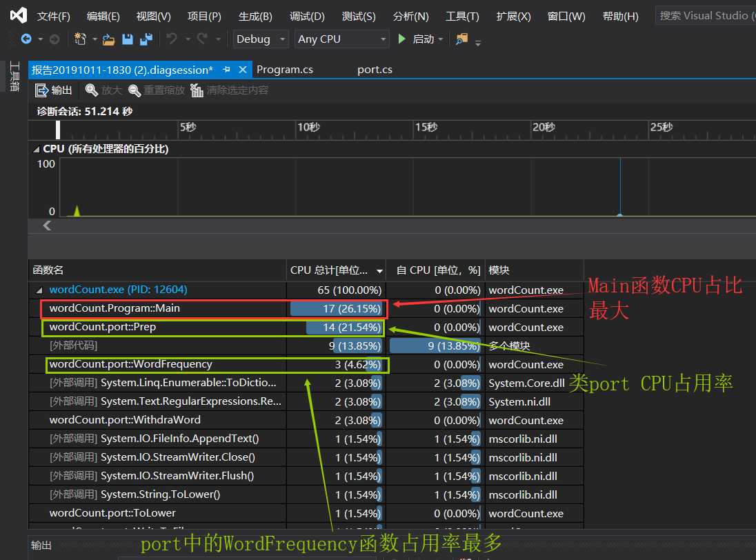Open the 编辑(E) menu
This screenshot has width=756, height=560.
tap(103, 17)
